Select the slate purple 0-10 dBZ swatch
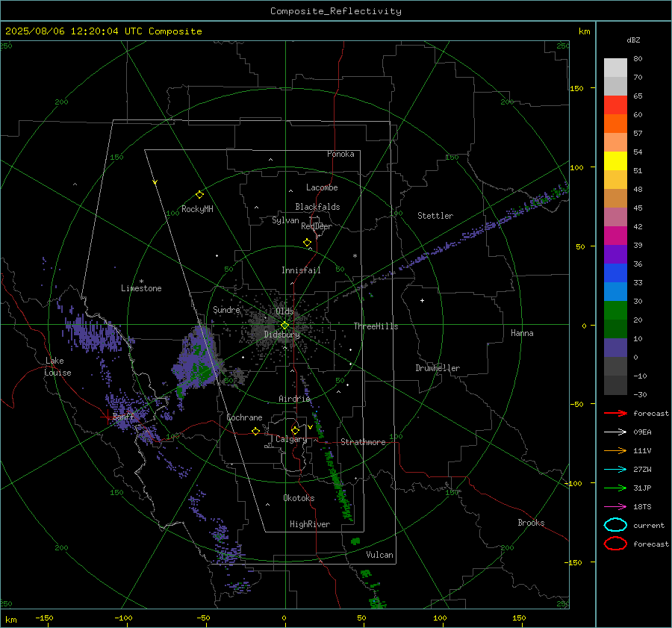Image resolution: width=672 pixels, height=628 pixels. [615, 348]
